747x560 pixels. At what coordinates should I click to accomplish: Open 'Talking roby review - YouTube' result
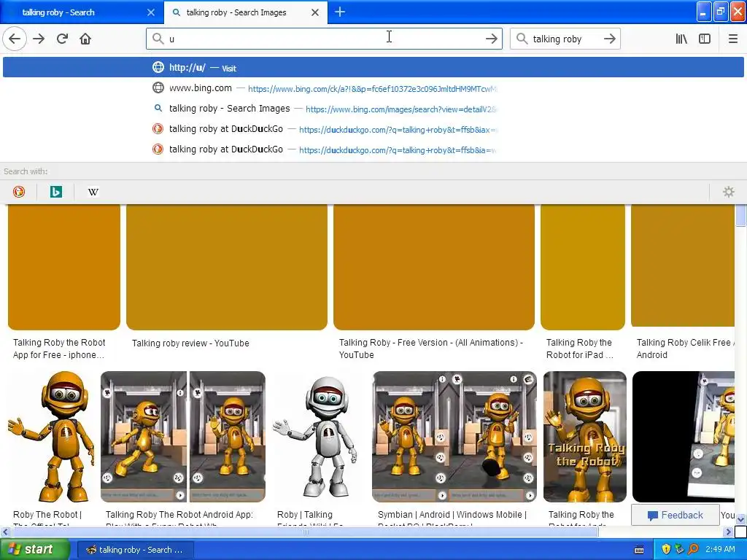[x=190, y=343]
